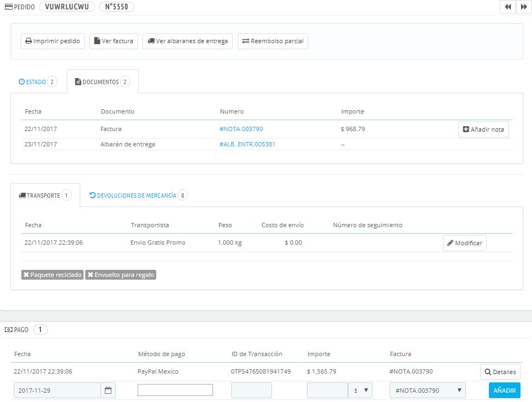The height and width of the screenshot is (402, 532).
Task: Click PEDIDO header credit card icon
Action: [x=9, y=7]
